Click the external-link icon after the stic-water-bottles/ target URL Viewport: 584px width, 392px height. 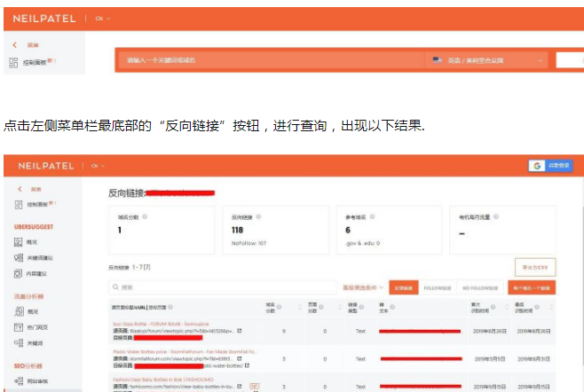point(247,365)
